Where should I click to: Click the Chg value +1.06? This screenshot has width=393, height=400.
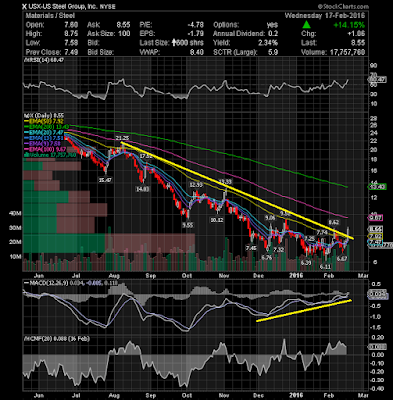[356, 34]
